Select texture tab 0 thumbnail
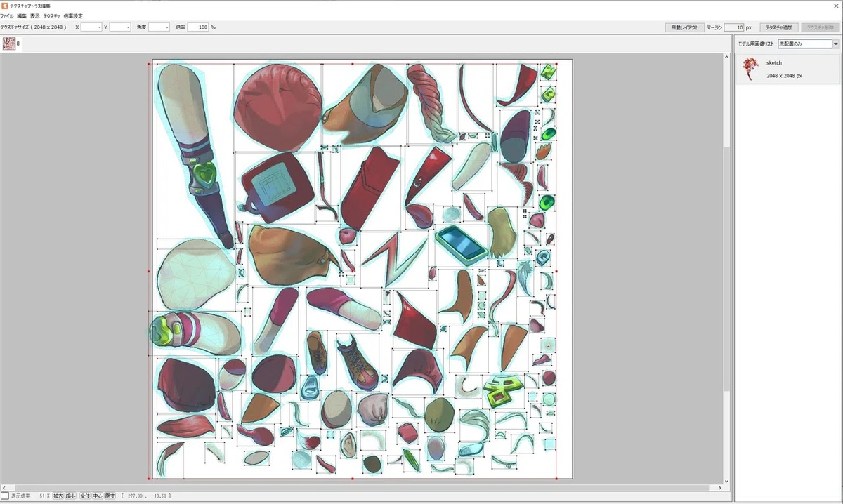 click(9, 44)
